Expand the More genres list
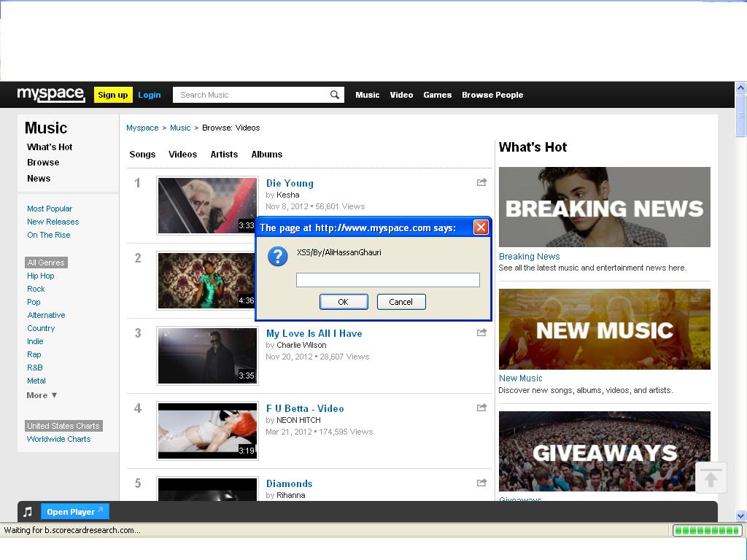 point(42,395)
